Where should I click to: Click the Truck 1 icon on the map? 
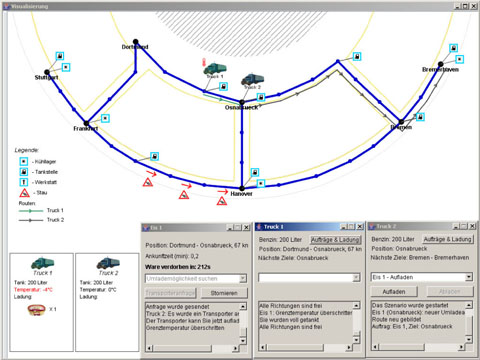pyautogui.click(x=215, y=68)
